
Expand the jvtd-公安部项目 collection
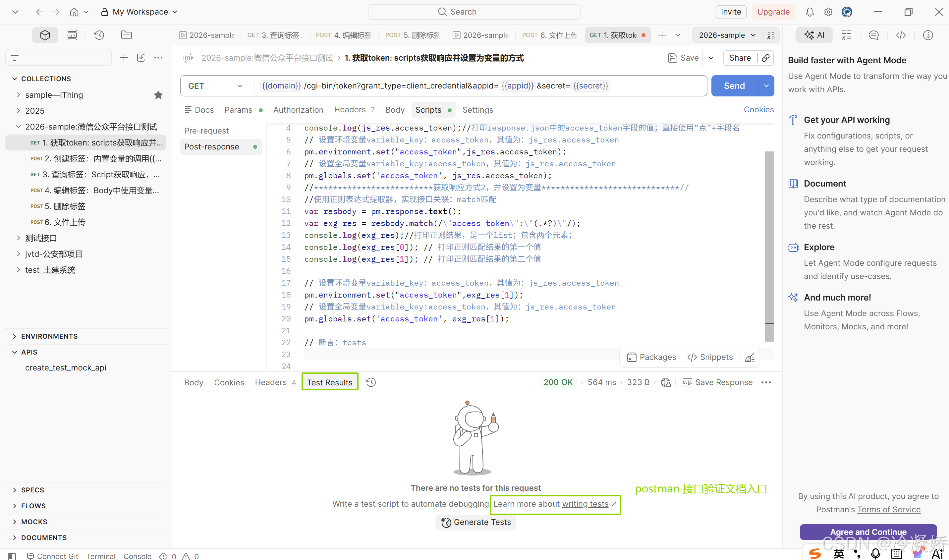click(18, 254)
